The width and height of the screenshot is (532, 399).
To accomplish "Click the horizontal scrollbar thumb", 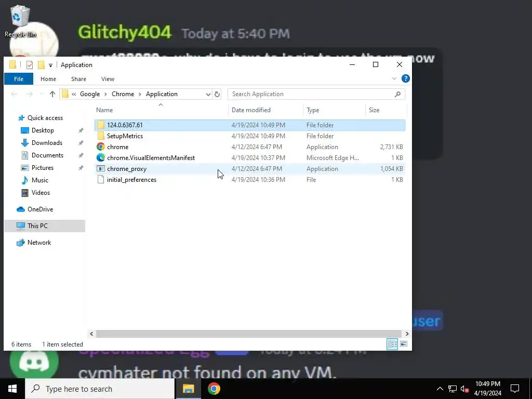I will [249, 334].
